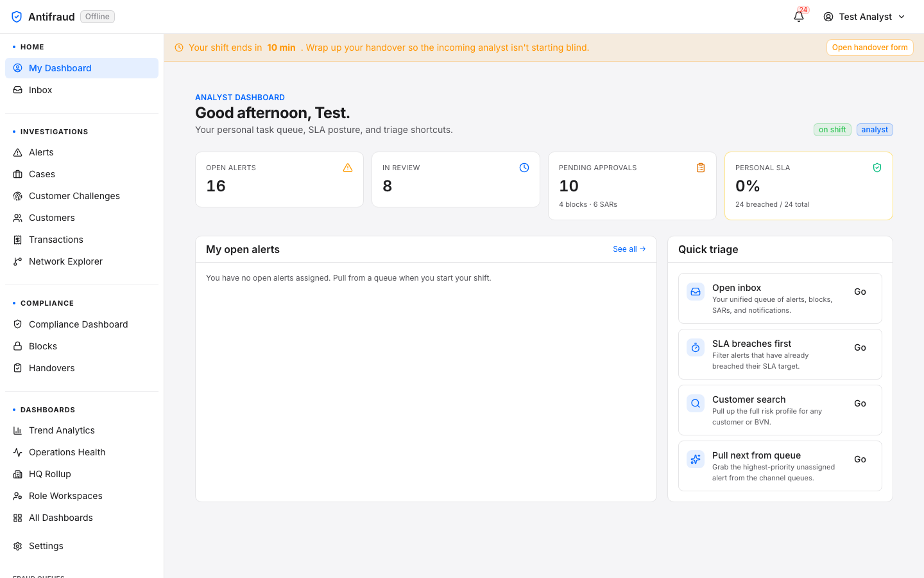Click the Customers people icon in sidebar
The image size is (924, 578).
[18, 218]
